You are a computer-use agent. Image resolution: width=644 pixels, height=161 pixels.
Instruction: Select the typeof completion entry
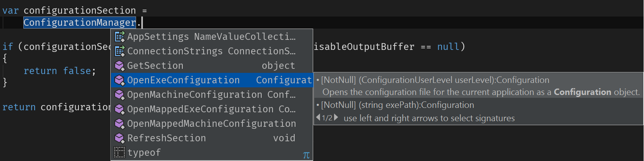[x=212, y=153]
